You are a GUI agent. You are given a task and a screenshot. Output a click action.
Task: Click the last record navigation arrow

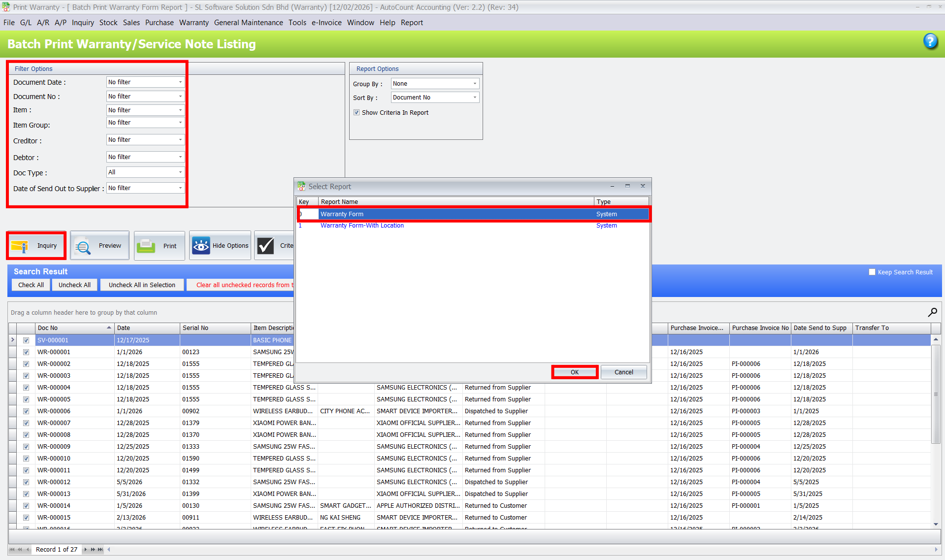click(x=100, y=549)
